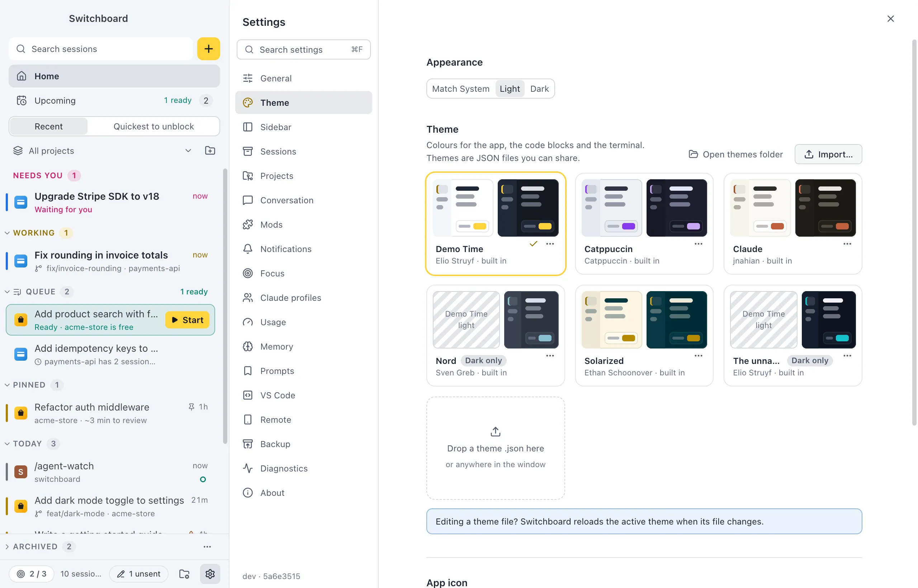Click the 2 / 3 focus counter
Screen dimensions: 918x588
(32, 574)
